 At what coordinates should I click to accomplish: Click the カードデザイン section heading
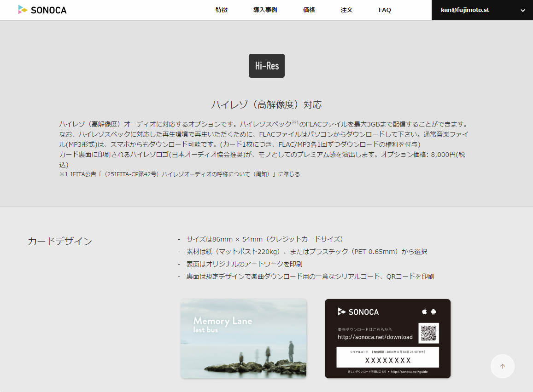60,241
